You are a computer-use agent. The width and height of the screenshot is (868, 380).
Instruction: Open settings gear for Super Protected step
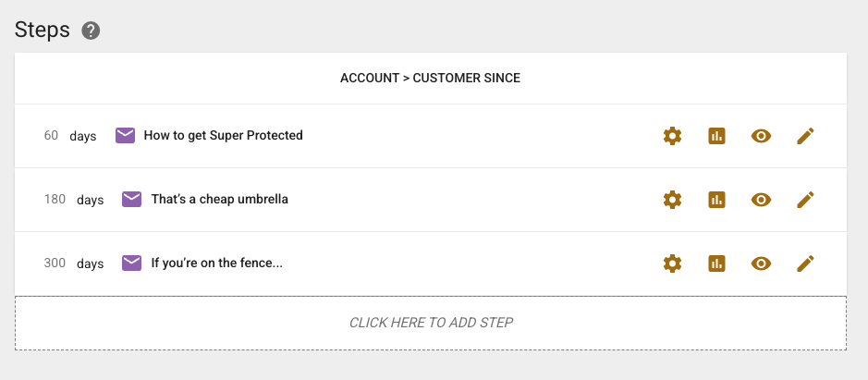click(672, 136)
